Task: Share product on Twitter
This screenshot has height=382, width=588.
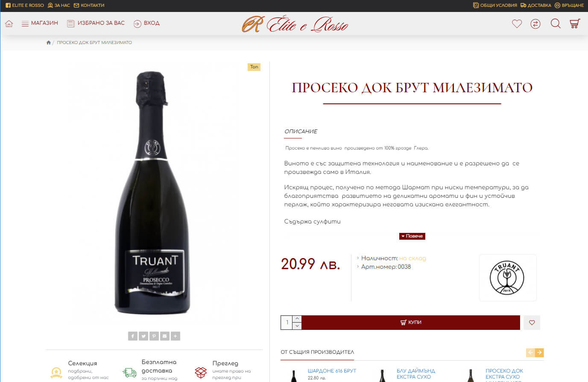Action: point(143,336)
